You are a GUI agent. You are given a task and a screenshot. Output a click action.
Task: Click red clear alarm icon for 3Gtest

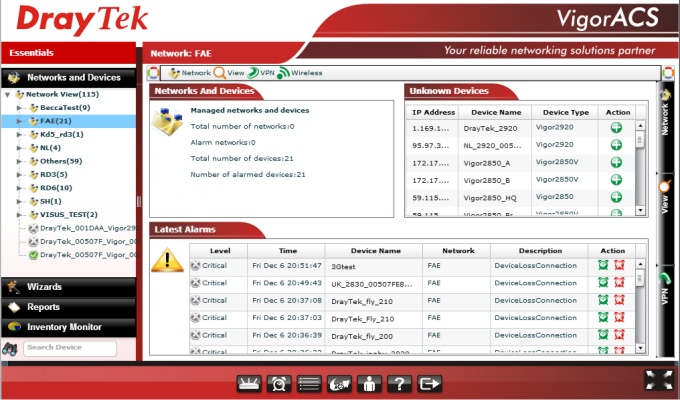619,265
